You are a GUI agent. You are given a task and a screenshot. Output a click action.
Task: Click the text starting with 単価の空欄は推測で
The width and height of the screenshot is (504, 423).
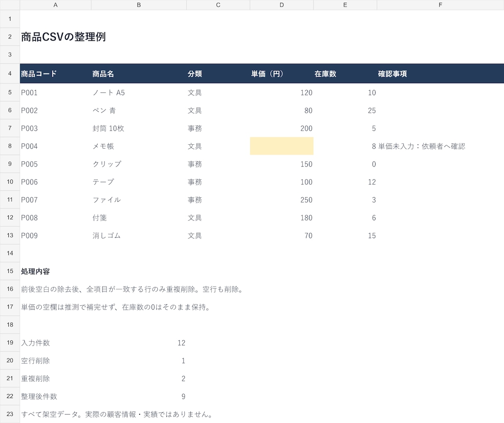pos(116,307)
